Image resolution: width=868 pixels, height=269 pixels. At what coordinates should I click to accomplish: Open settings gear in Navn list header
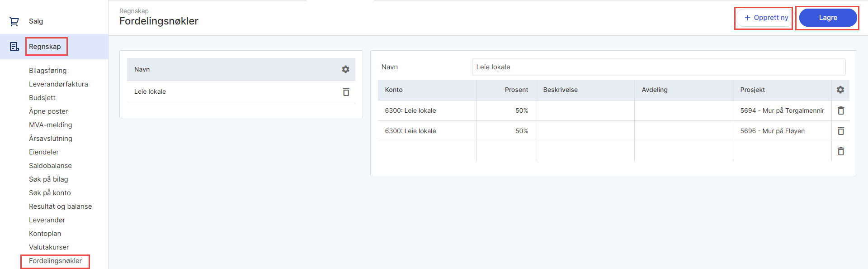[x=345, y=69]
